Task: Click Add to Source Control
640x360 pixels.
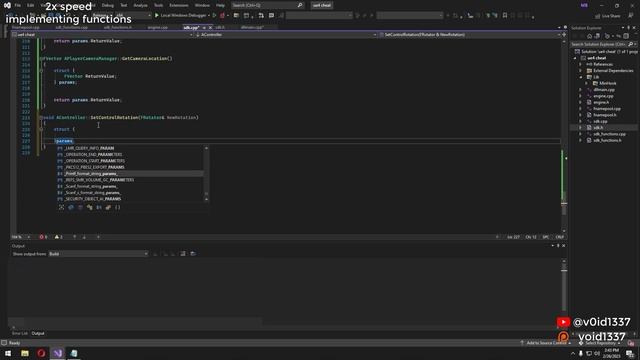Action: point(545,343)
